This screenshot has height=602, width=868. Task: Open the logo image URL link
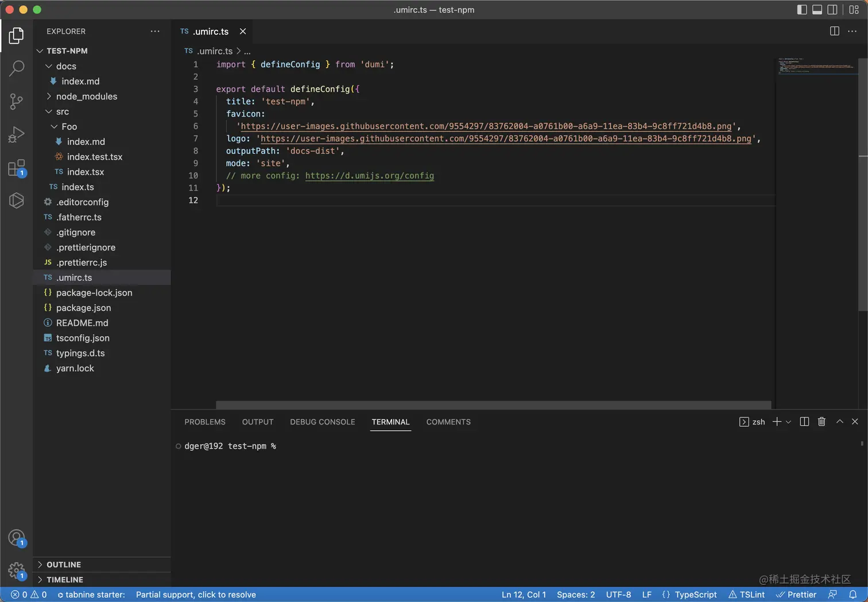click(x=506, y=138)
